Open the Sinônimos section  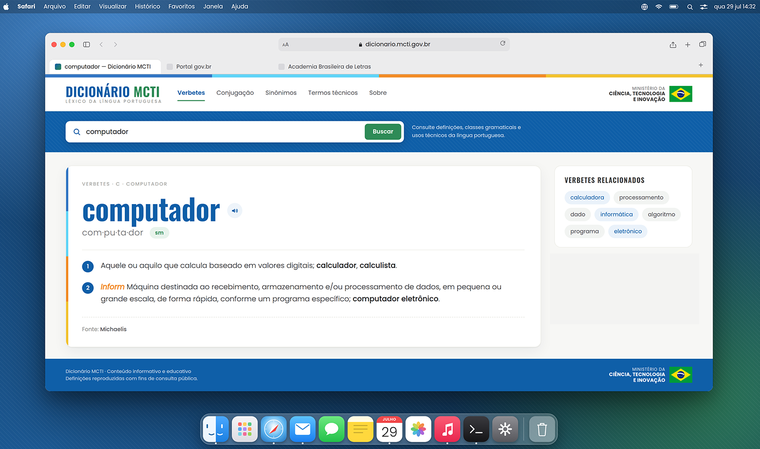click(x=281, y=93)
